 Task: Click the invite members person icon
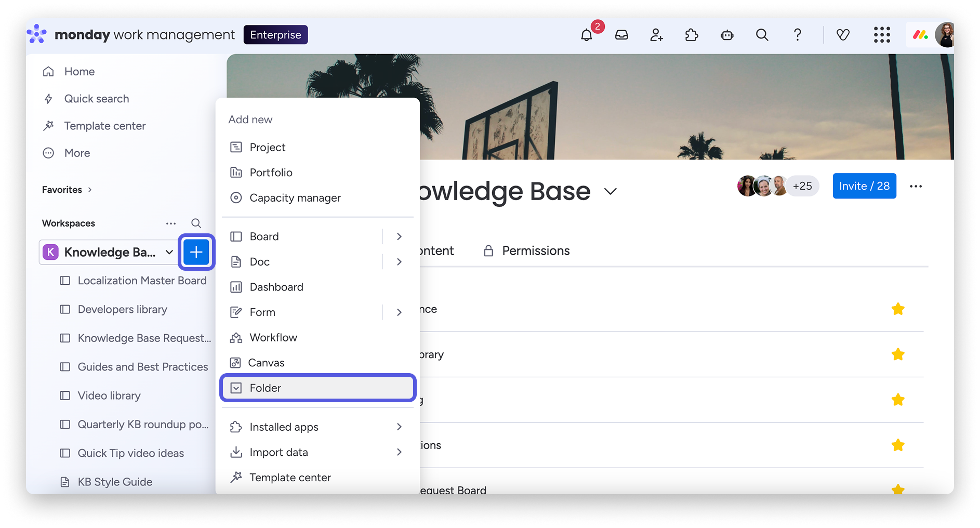click(x=657, y=35)
